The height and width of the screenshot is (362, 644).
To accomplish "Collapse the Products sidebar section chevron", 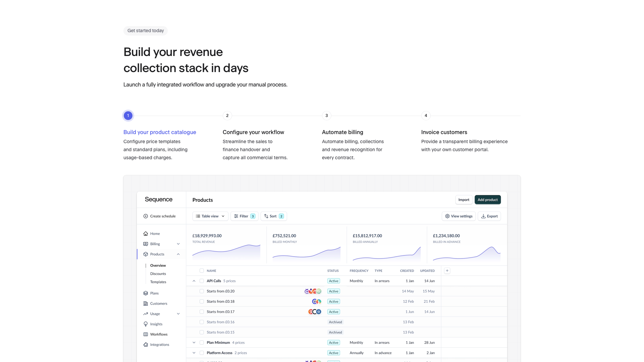I will pos(178,254).
